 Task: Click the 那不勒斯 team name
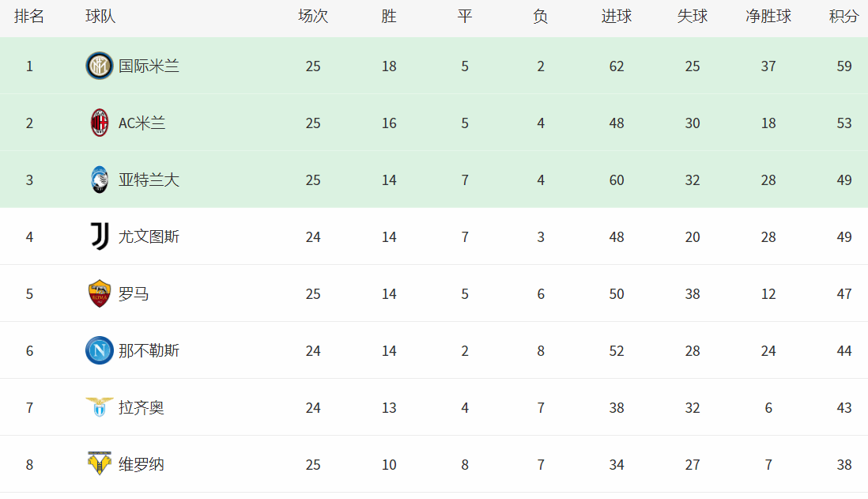click(149, 350)
